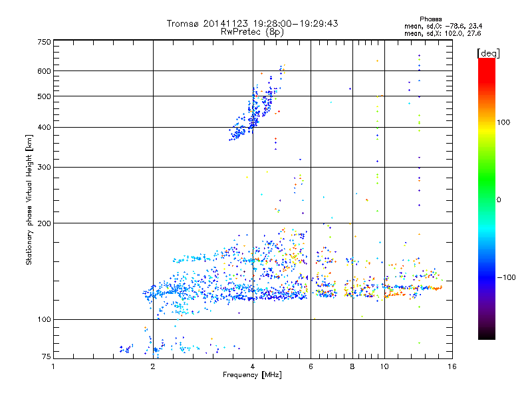Click the y-axis label '300'

point(45,168)
